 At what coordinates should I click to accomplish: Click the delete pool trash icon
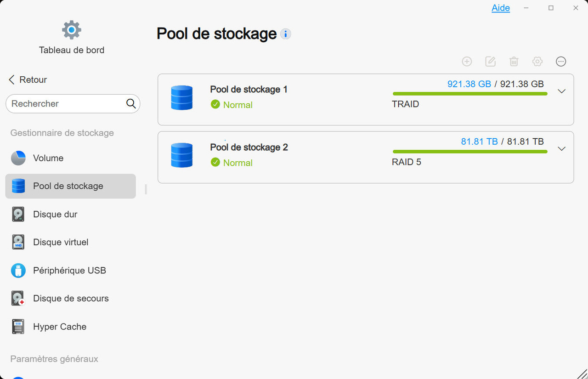(514, 62)
